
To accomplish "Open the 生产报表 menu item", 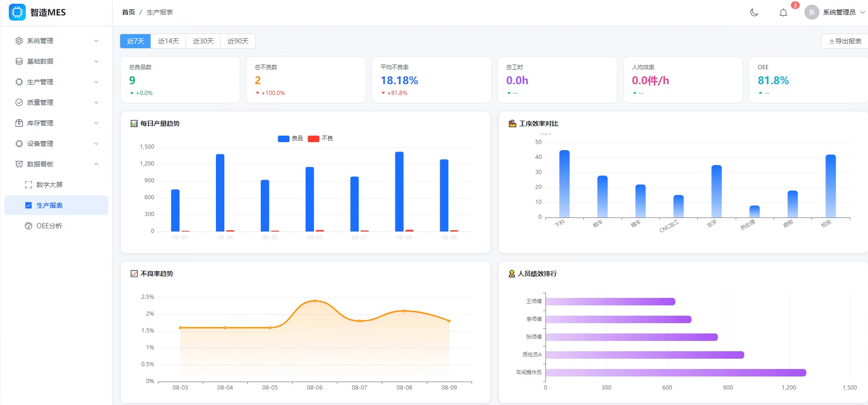I will (56, 205).
